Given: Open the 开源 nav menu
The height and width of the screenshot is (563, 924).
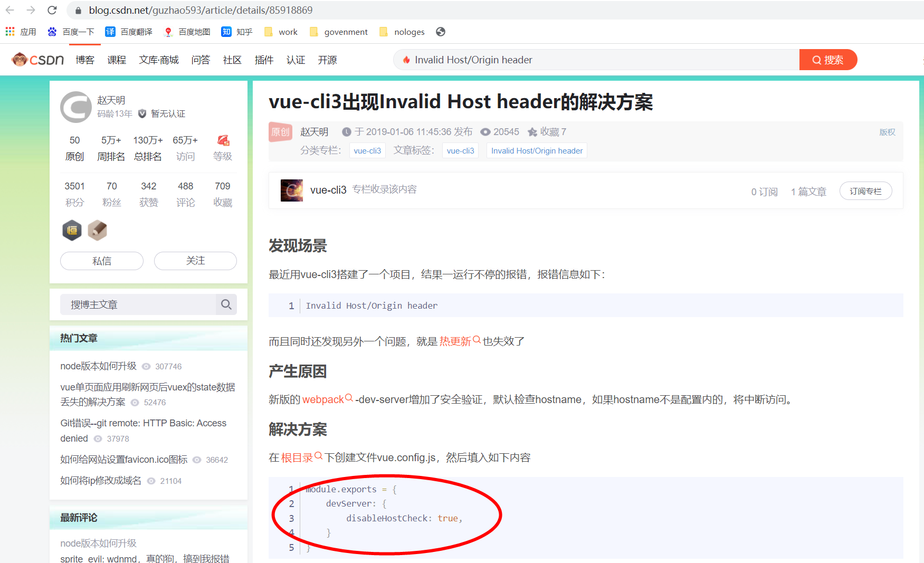Looking at the screenshot, I should coord(327,60).
